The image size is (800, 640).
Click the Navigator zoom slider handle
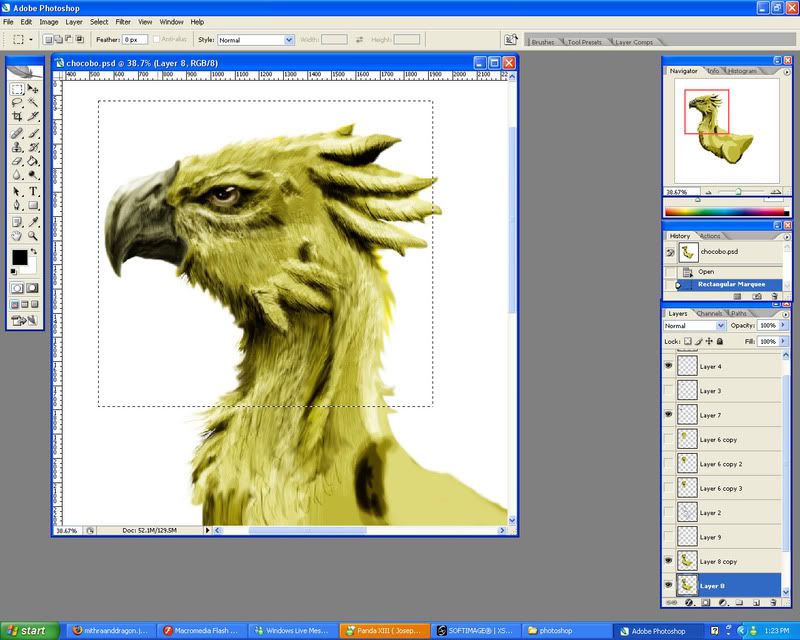(738, 191)
